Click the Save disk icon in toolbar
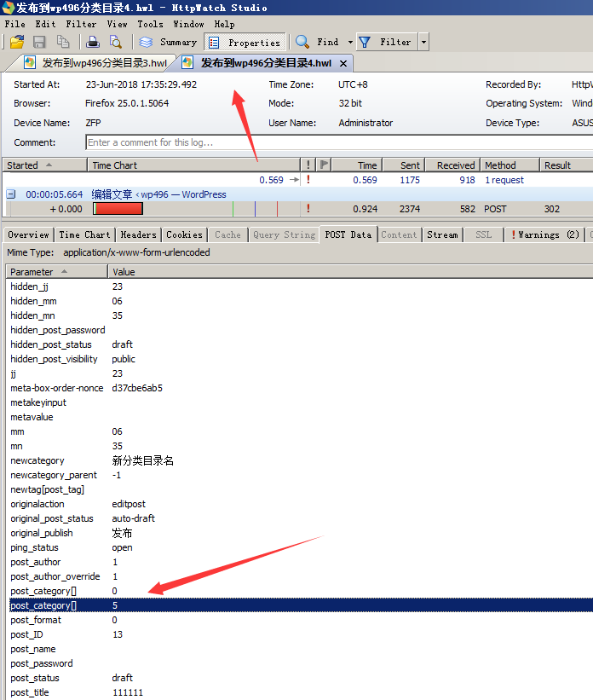The image size is (593, 700). point(39,42)
